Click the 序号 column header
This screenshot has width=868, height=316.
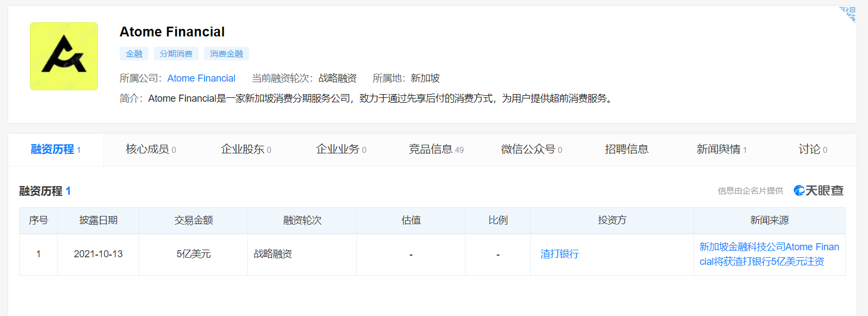pyautogui.click(x=39, y=220)
